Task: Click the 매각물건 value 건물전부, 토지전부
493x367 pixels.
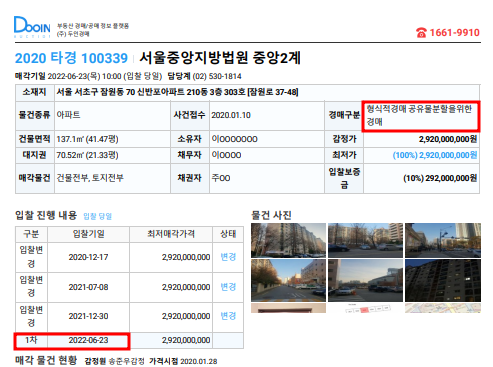Action: (90, 178)
